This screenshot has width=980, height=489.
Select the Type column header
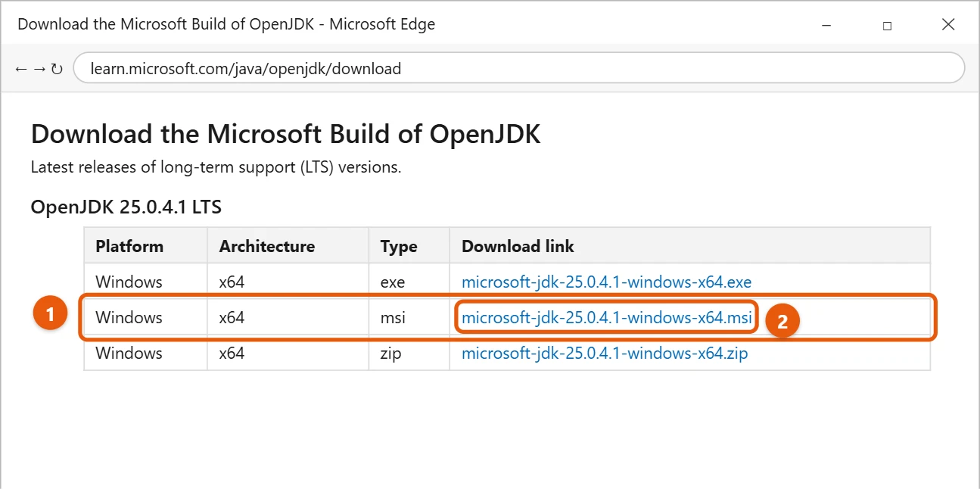[409, 246]
